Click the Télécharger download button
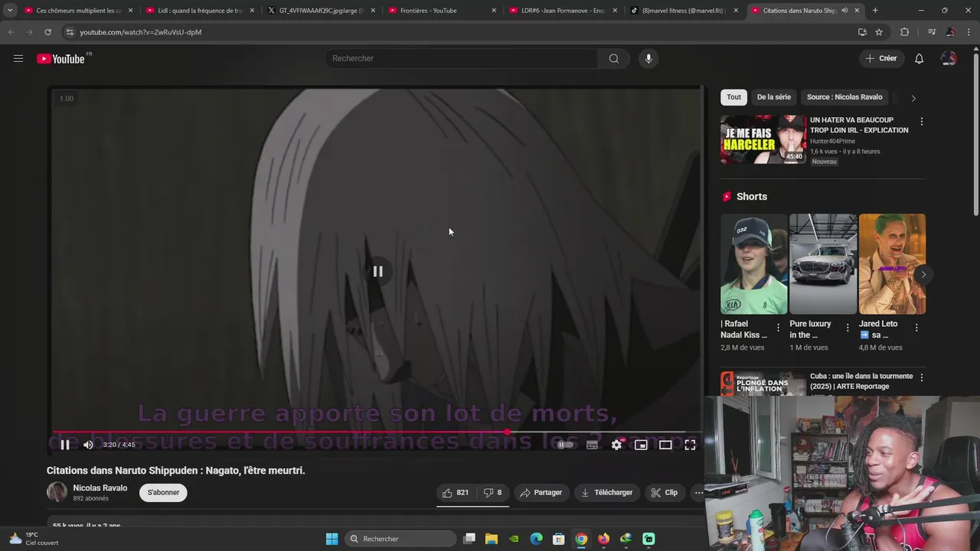The height and width of the screenshot is (551, 980). pyautogui.click(x=606, y=493)
